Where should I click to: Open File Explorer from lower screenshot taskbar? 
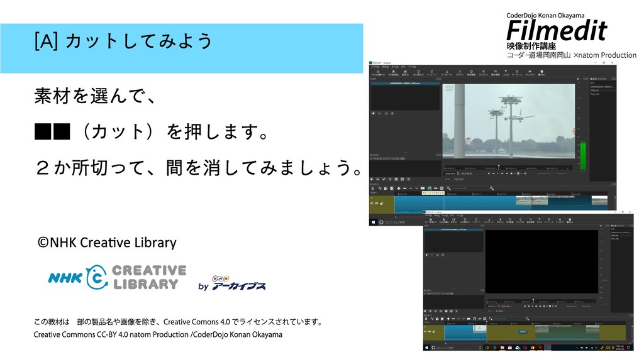click(502, 348)
